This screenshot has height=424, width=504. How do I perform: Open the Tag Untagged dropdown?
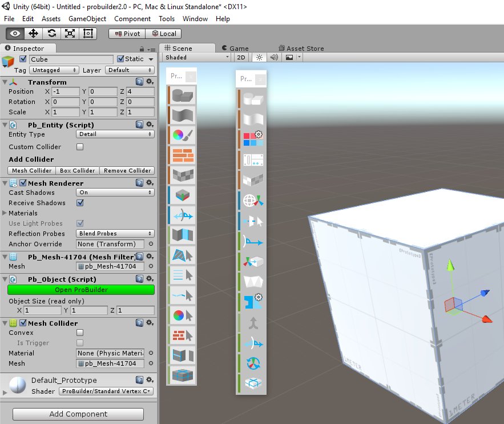point(54,70)
